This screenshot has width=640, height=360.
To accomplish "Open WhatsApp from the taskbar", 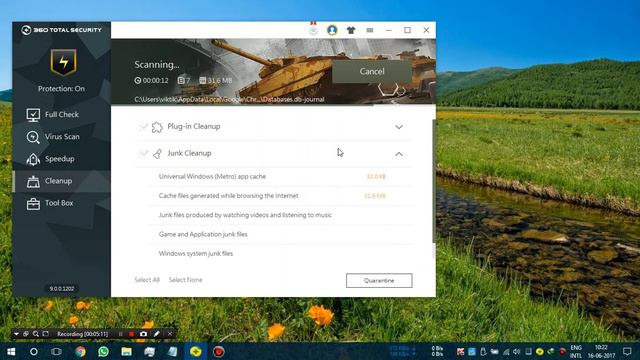I will (x=103, y=351).
